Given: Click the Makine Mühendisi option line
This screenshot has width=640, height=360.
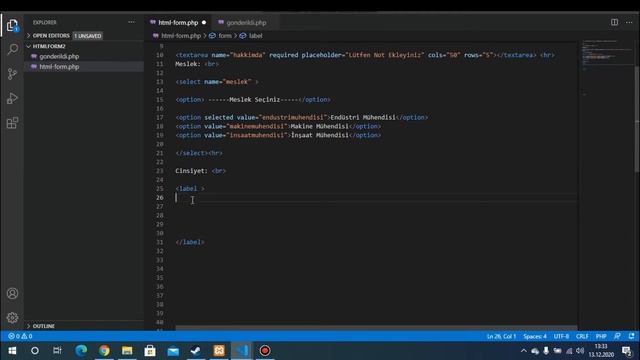Looking at the screenshot, I should (278, 127).
